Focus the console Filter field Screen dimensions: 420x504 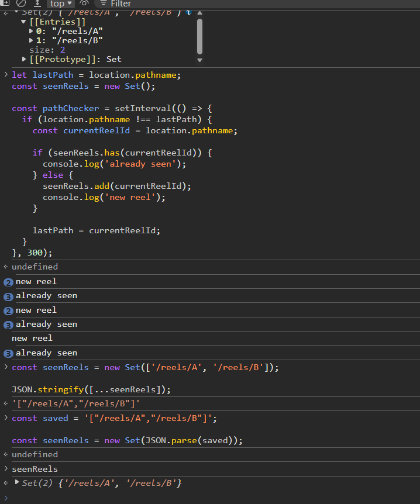121,4
